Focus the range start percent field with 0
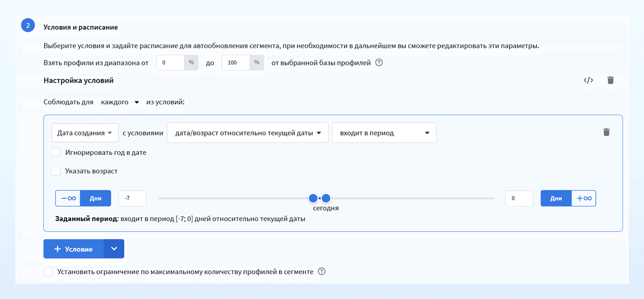The width and height of the screenshot is (644, 299). coord(170,62)
